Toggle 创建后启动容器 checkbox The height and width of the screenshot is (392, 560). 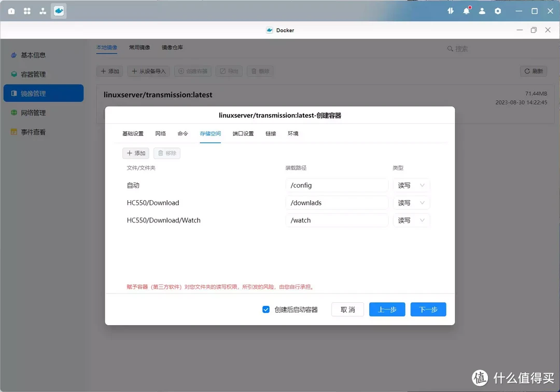(x=265, y=310)
